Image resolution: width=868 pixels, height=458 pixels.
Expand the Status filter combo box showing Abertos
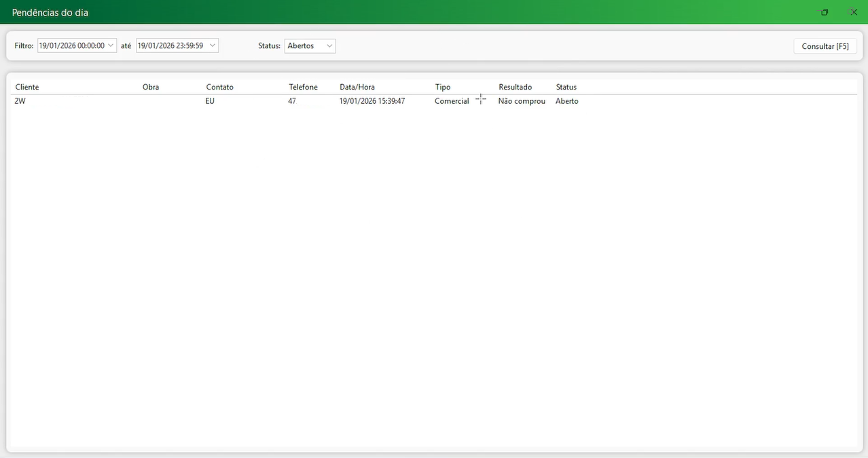click(x=329, y=45)
